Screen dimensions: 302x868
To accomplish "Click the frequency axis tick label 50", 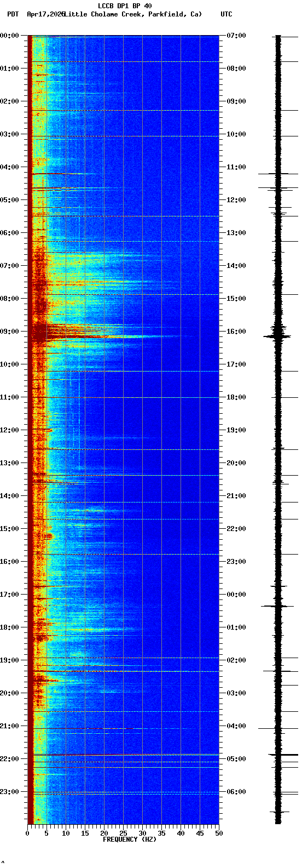I will tap(219, 833).
